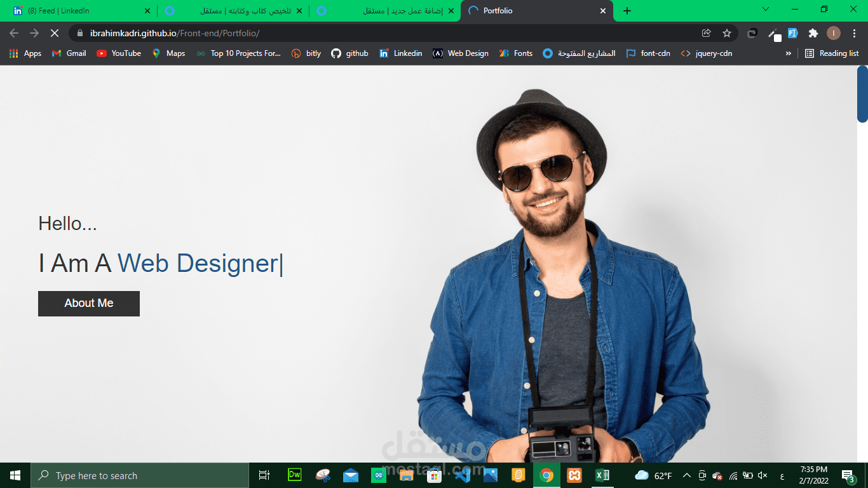Open the YouTube bookmark
Viewport: 868px width, 488px height.
pyautogui.click(x=119, y=53)
